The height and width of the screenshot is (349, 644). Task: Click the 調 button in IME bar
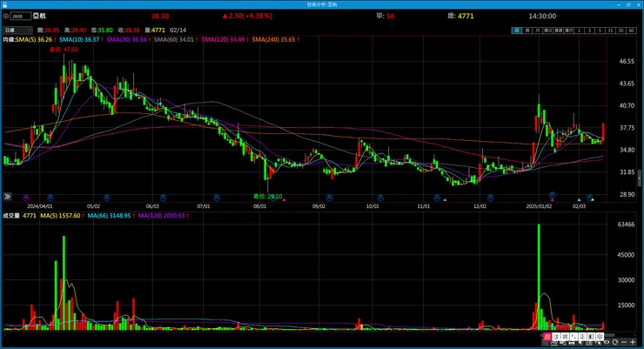[x=565, y=337]
